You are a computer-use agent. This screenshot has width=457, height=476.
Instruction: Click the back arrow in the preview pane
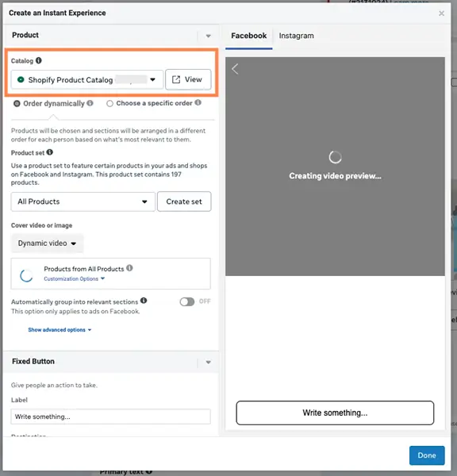(x=235, y=69)
